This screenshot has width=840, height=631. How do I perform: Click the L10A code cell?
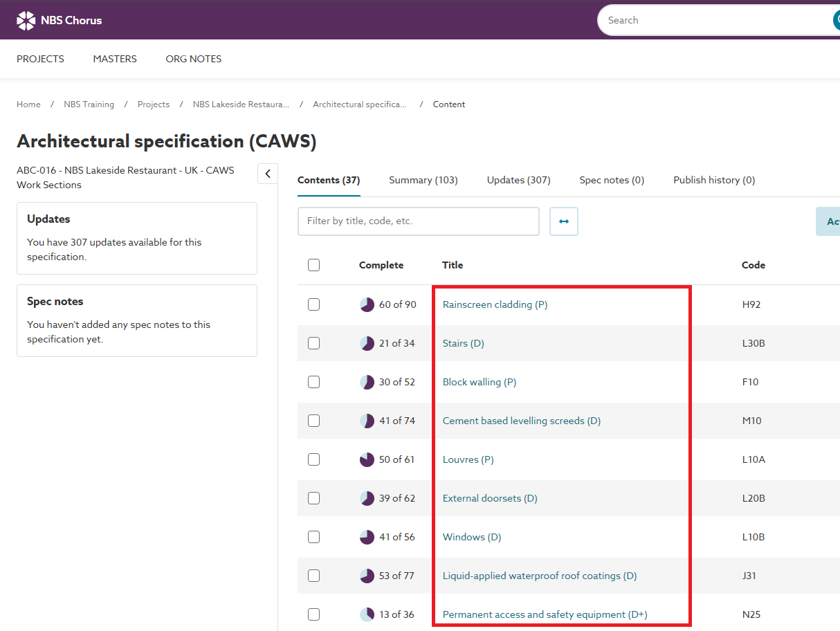tap(754, 459)
